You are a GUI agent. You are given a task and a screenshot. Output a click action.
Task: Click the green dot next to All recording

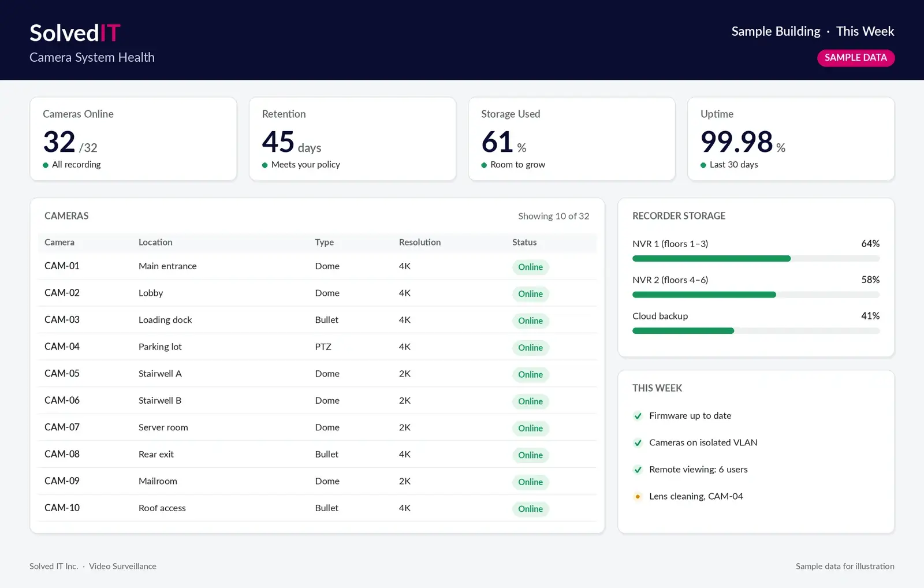tap(46, 165)
